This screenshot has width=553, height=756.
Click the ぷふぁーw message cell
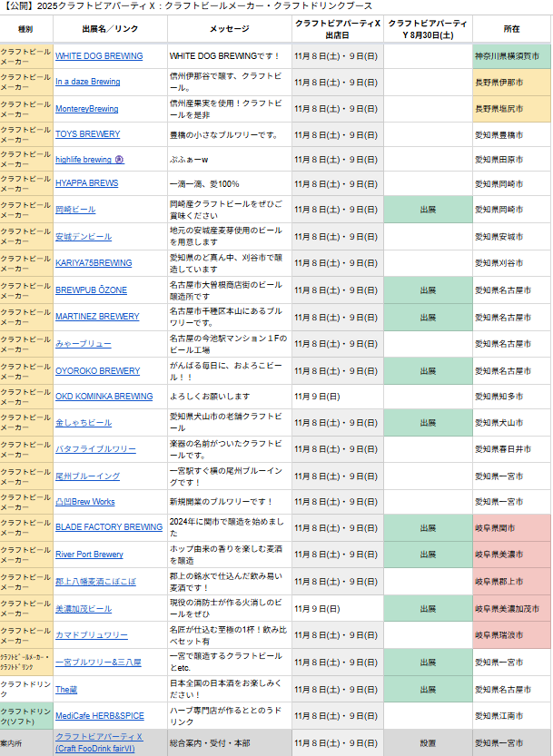[x=229, y=159]
